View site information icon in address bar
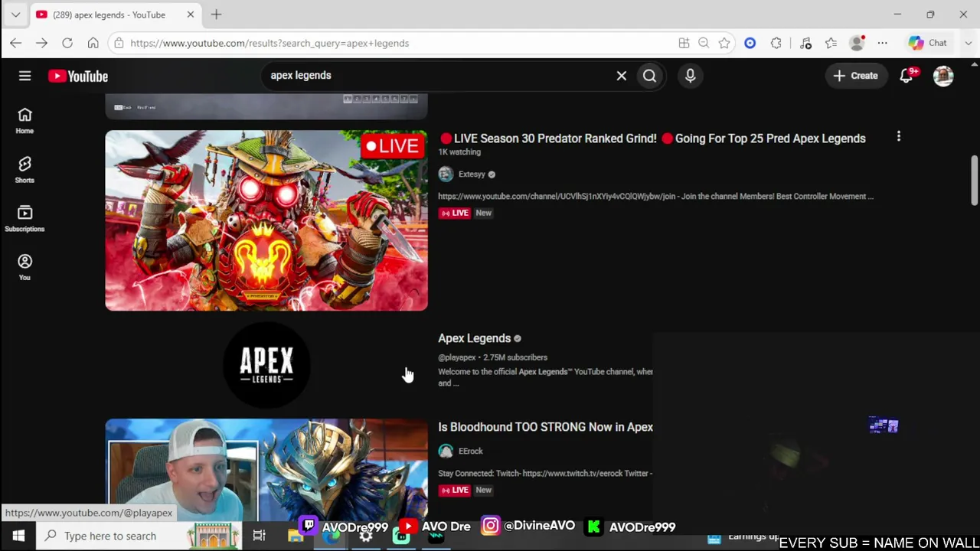The height and width of the screenshot is (551, 980). [119, 44]
